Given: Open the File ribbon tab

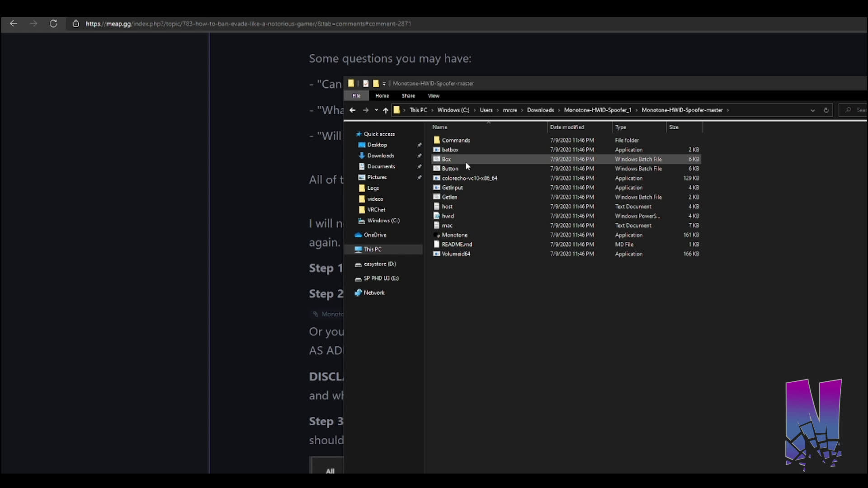Looking at the screenshot, I should pos(356,96).
